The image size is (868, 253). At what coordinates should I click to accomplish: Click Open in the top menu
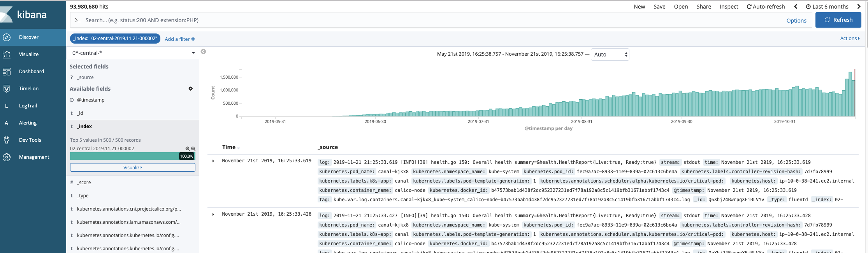681,7
